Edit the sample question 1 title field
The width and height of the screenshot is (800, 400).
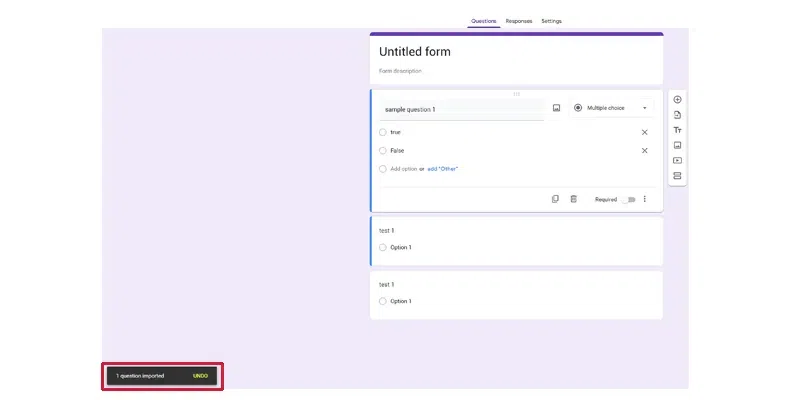pyautogui.click(x=462, y=109)
